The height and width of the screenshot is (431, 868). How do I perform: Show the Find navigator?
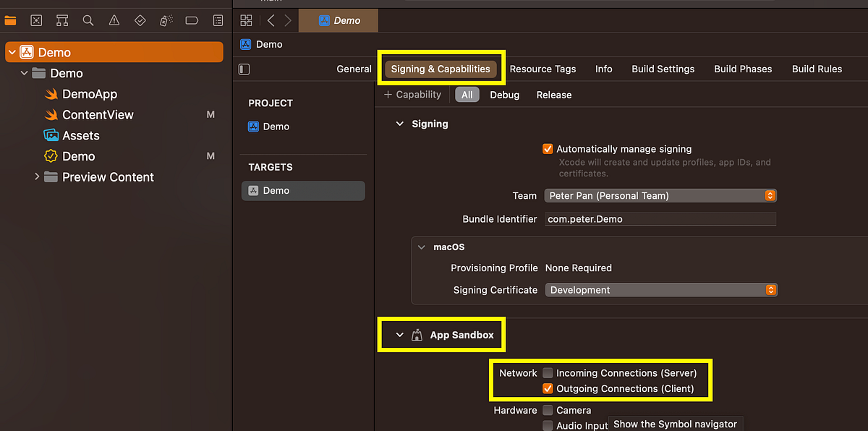point(88,20)
